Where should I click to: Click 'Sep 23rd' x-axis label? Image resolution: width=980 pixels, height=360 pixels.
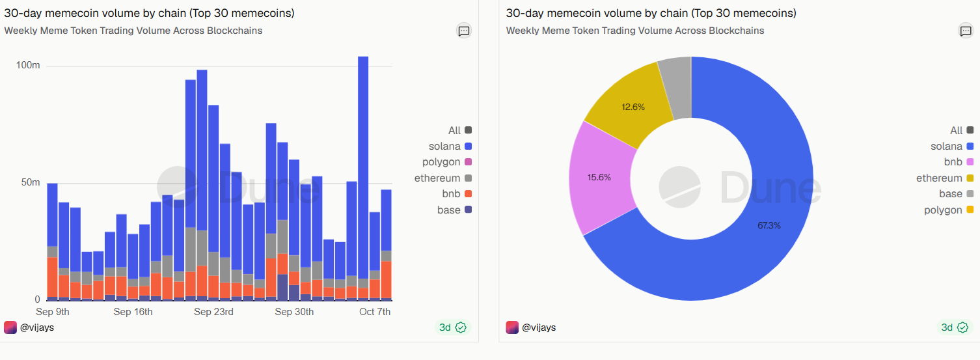pyautogui.click(x=213, y=312)
